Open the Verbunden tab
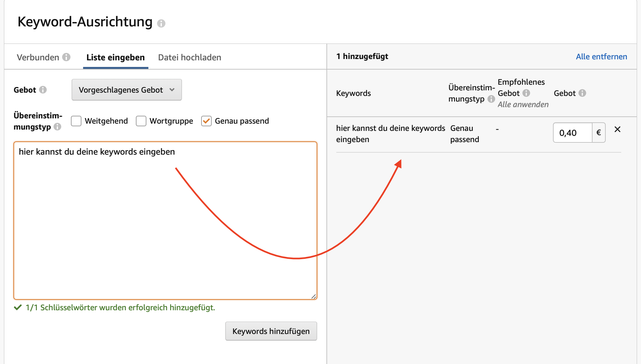Viewport: 641px width, 364px height. 39,57
